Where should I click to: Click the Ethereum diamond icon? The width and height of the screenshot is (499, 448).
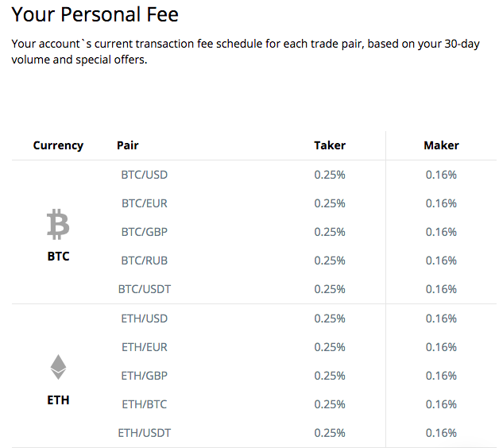pos(58,367)
